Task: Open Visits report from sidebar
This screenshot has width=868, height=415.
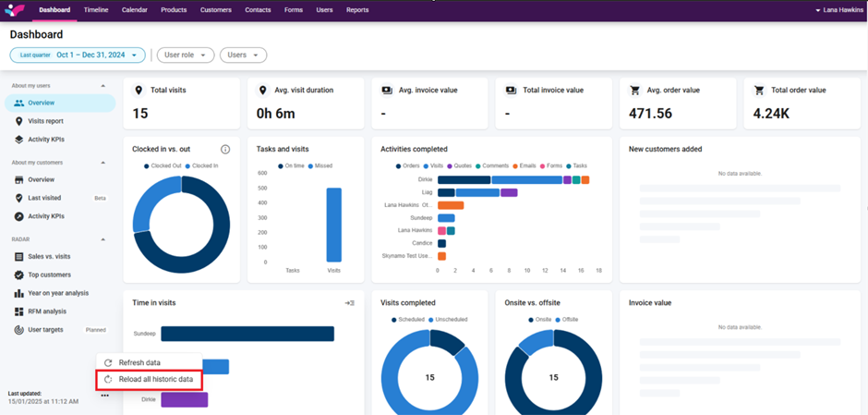Action: click(x=45, y=121)
